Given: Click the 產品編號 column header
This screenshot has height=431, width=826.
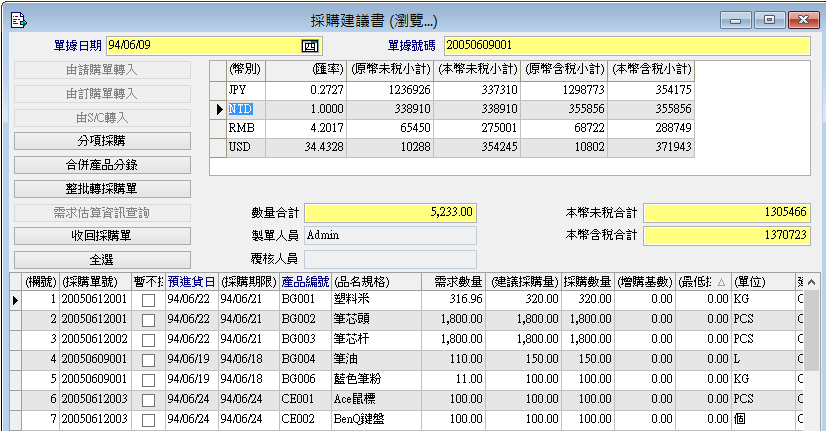Looking at the screenshot, I should pyautogui.click(x=305, y=282).
